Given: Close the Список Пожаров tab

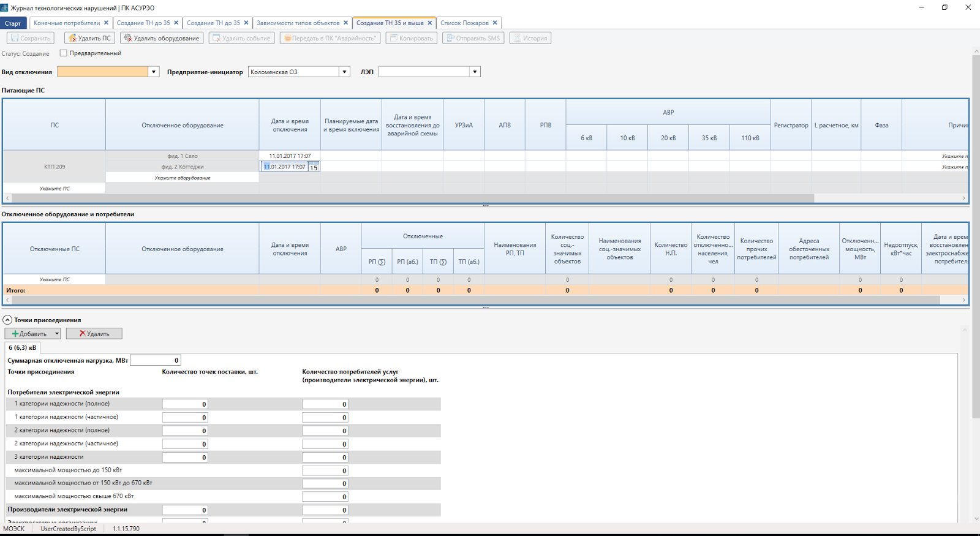Looking at the screenshot, I should tap(495, 23).
